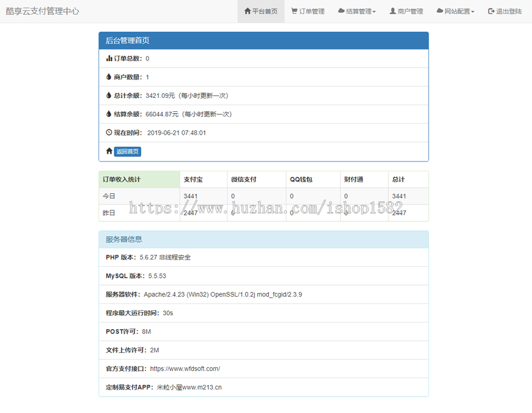Click the clock icon beside 现在时间
This screenshot has height=413, width=532.
pos(109,132)
